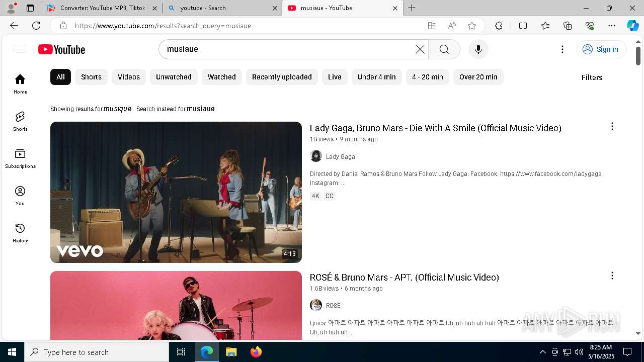This screenshot has height=362, width=644.
Task: Search instead for musiaue
Action: pos(201,109)
